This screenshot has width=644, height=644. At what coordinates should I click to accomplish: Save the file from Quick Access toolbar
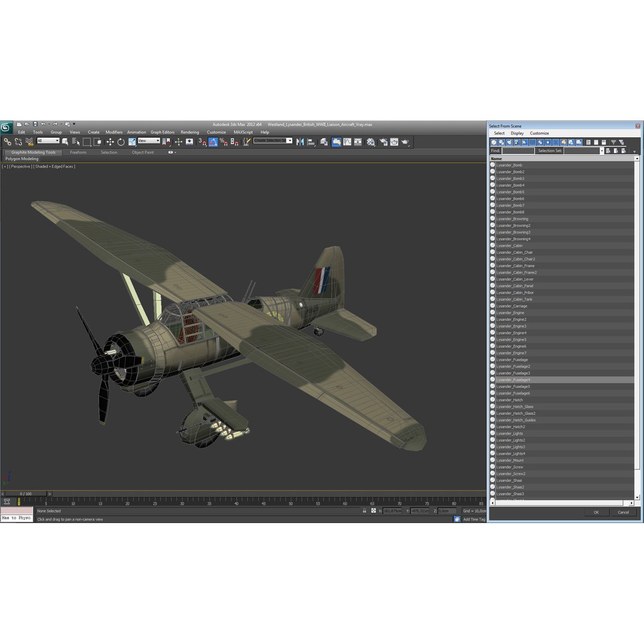(x=35, y=124)
